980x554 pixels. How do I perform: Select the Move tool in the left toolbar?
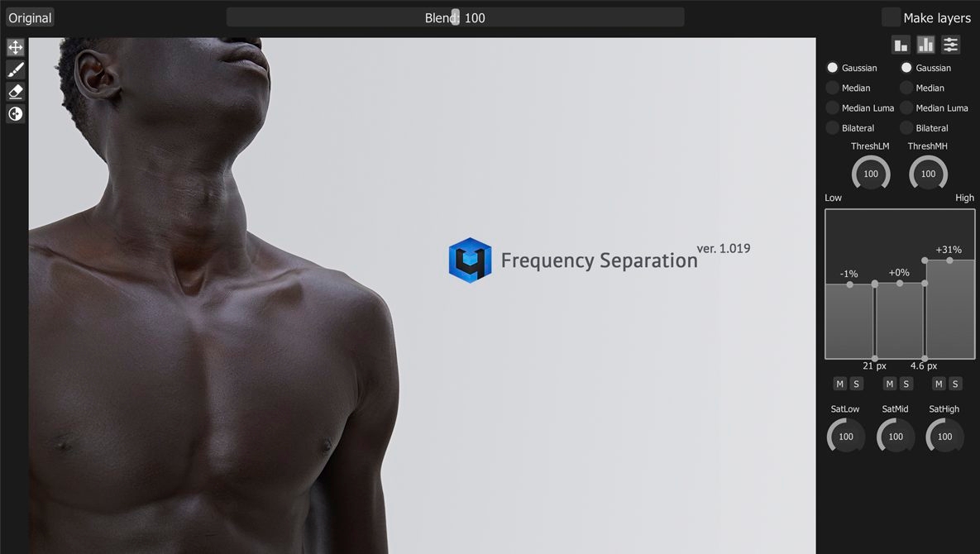15,47
